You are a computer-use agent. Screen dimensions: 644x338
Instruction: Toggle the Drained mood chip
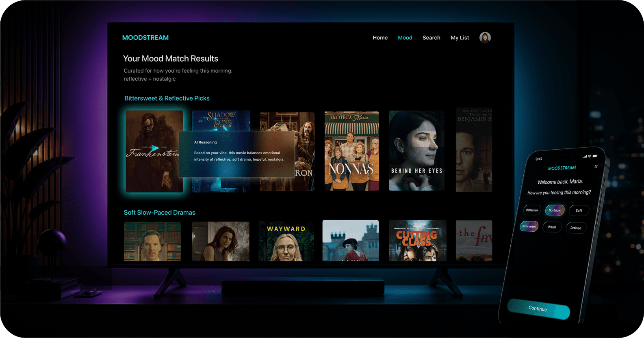click(x=576, y=228)
